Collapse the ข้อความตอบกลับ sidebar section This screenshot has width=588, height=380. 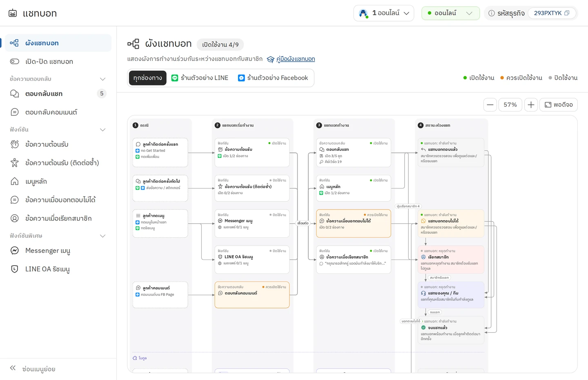click(x=102, y=79)
